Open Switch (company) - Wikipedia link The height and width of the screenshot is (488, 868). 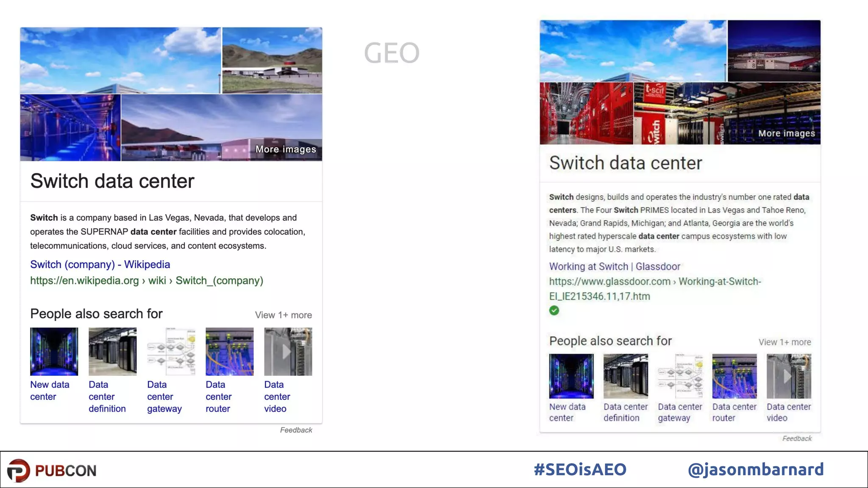(100, 264)
